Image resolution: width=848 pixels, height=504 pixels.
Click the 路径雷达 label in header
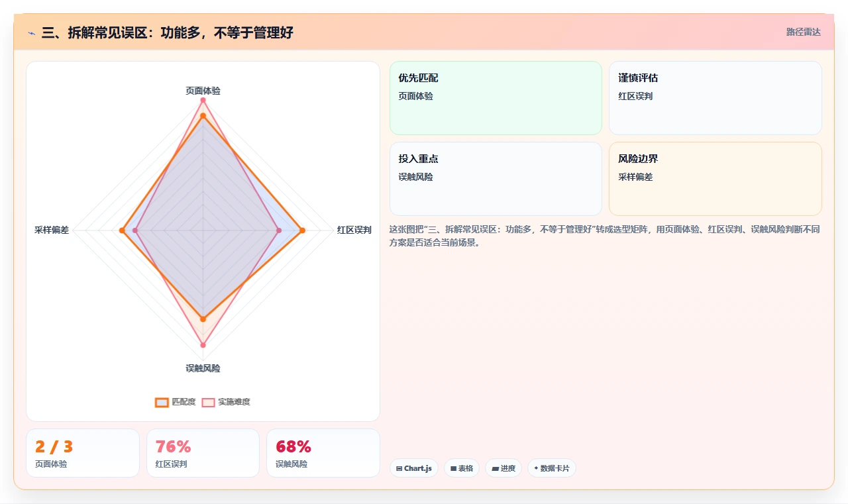(804, 32)
